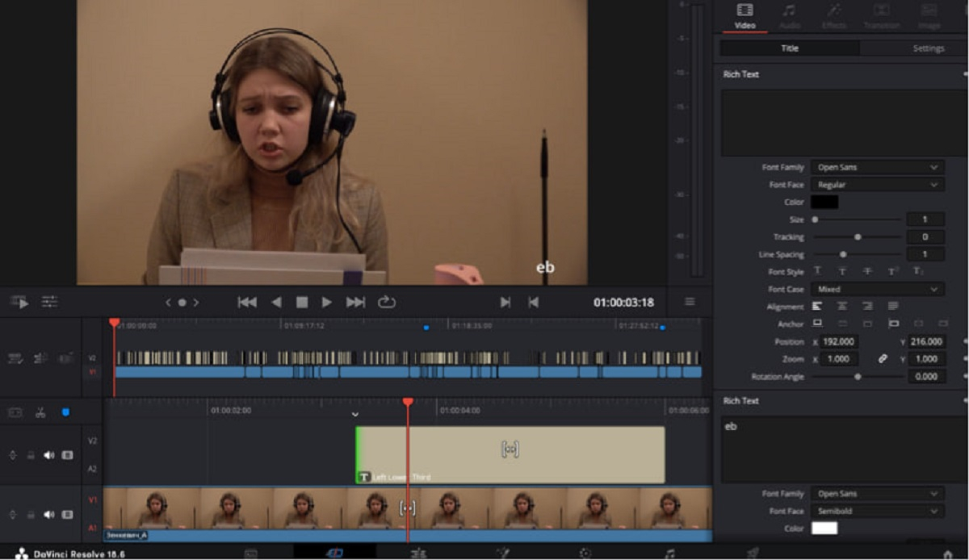
Task: Open the black text Color swatch
Action: point(824,203)
